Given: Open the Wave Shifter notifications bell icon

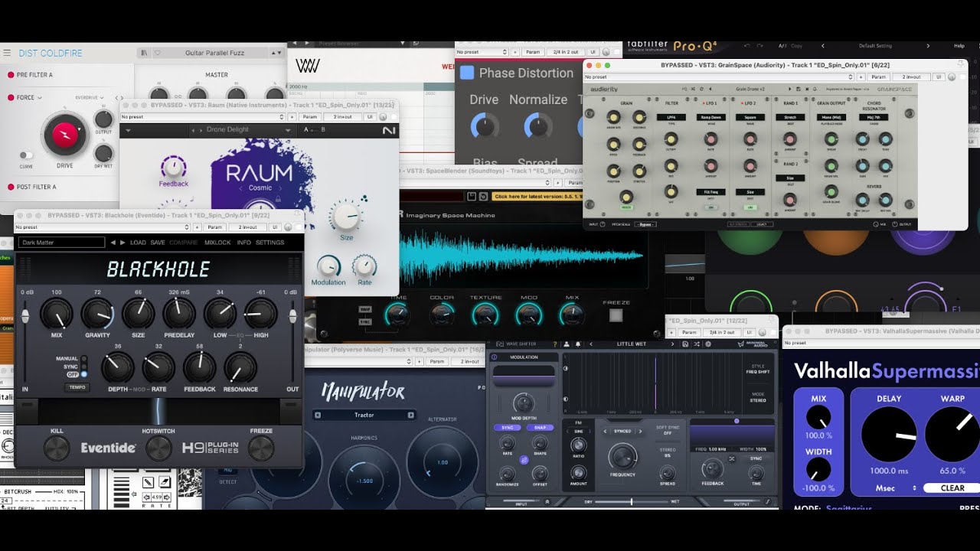Looking at the screenshot, I should tap(578, 344).
